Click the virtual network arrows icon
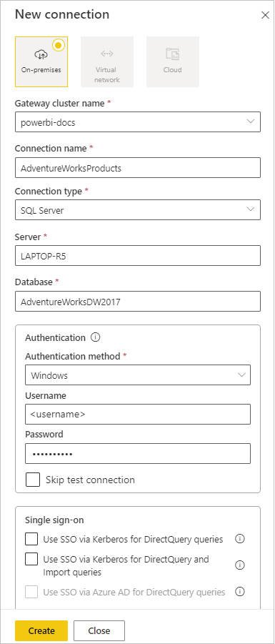 tap(106, 54)
